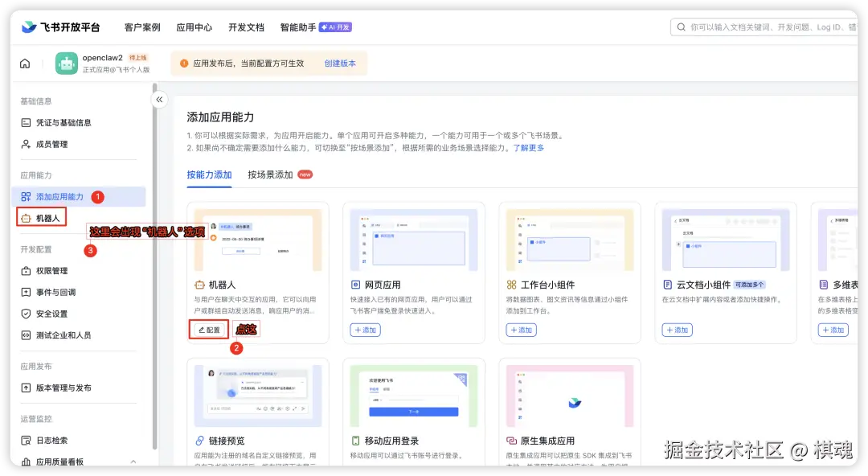Image resolution: width=868 pixels, height=476 pixels.
Task: Click the 移动应用登录 card preview thumbnail
Action: [x=414, y=396]
